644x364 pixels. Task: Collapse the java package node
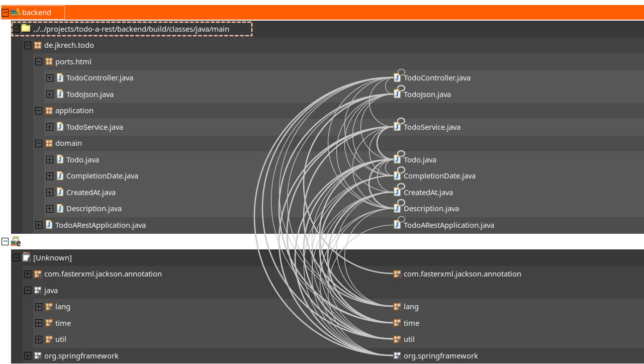click(27, 291)
